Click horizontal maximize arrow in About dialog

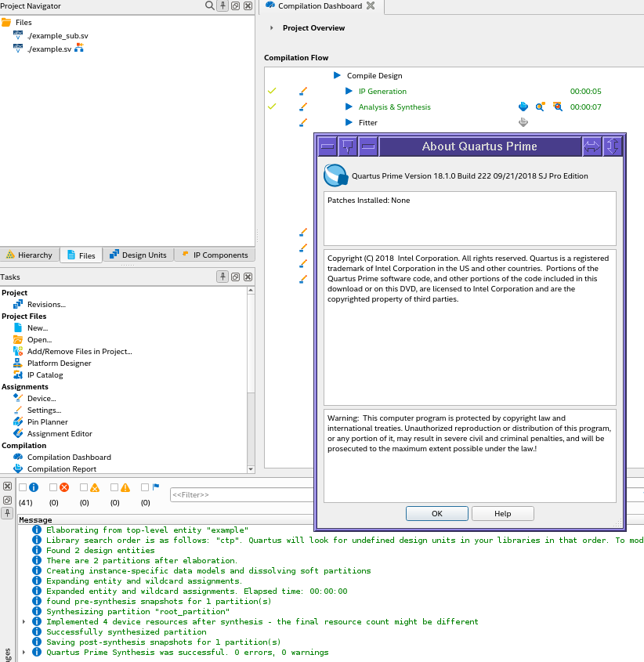[592, 147]
